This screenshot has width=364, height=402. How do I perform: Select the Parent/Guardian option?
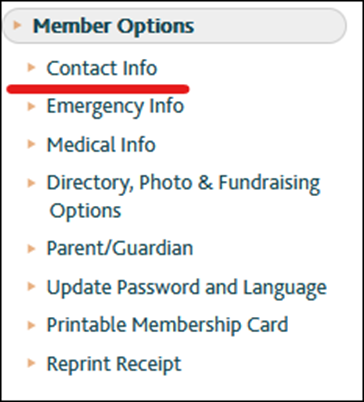pyautogui.click(x=120, y=248)
